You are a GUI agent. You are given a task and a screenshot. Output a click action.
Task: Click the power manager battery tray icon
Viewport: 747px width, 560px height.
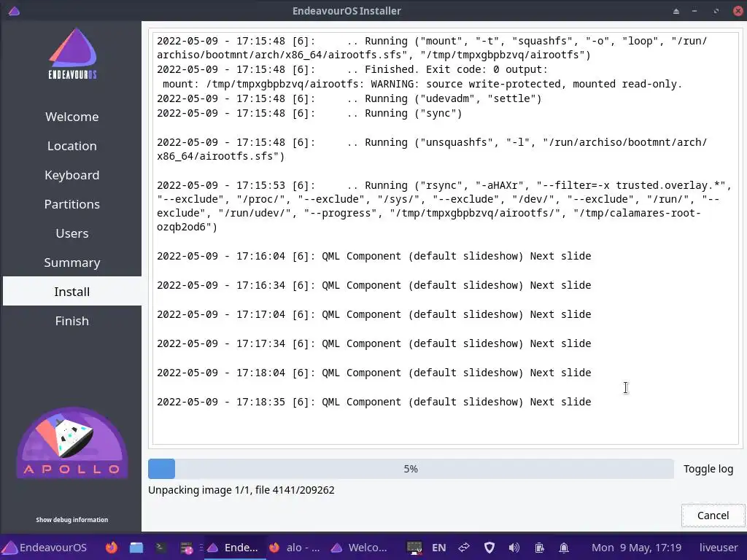pos(539,548)
